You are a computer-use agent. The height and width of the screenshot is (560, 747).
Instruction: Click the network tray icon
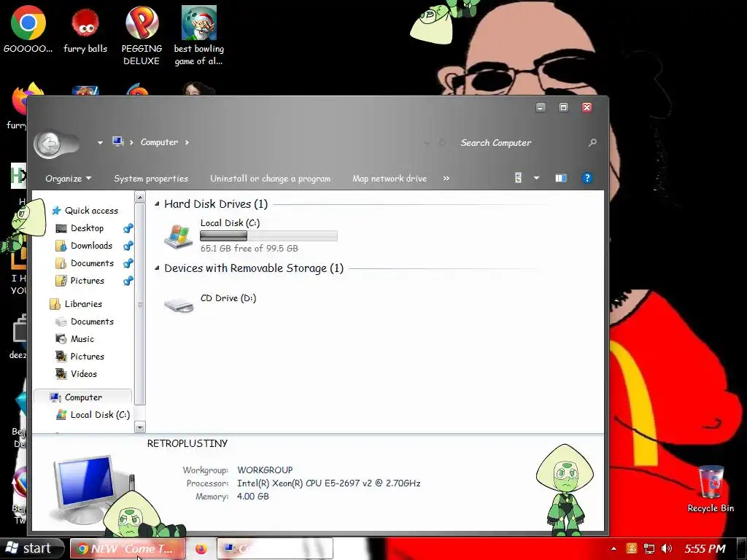pyautogui.click(x=649, y=548)
